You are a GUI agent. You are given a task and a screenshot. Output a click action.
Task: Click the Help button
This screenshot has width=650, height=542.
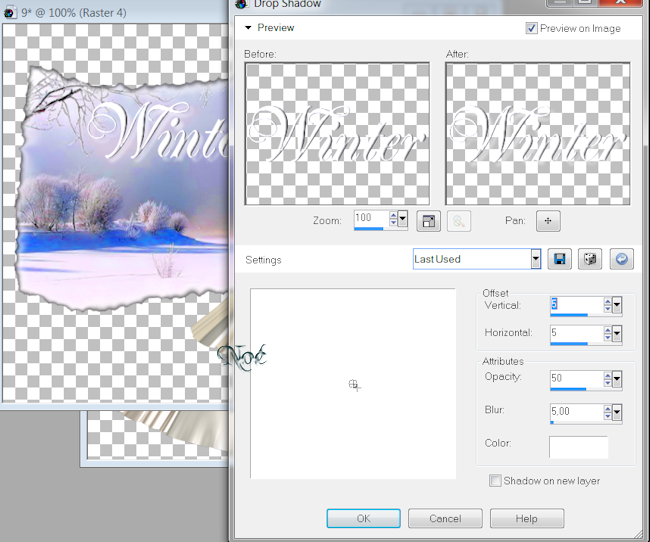pyautogui.click(x=527, y=518)
